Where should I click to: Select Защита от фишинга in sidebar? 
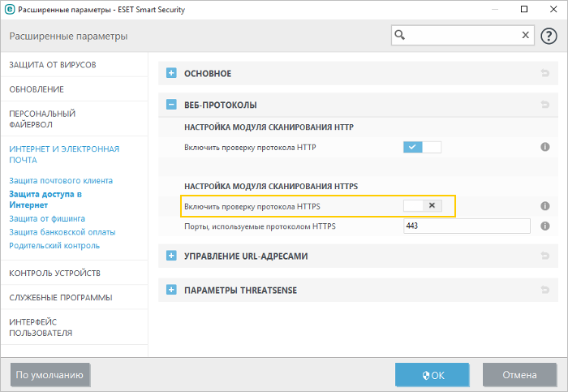coord(46,218)
